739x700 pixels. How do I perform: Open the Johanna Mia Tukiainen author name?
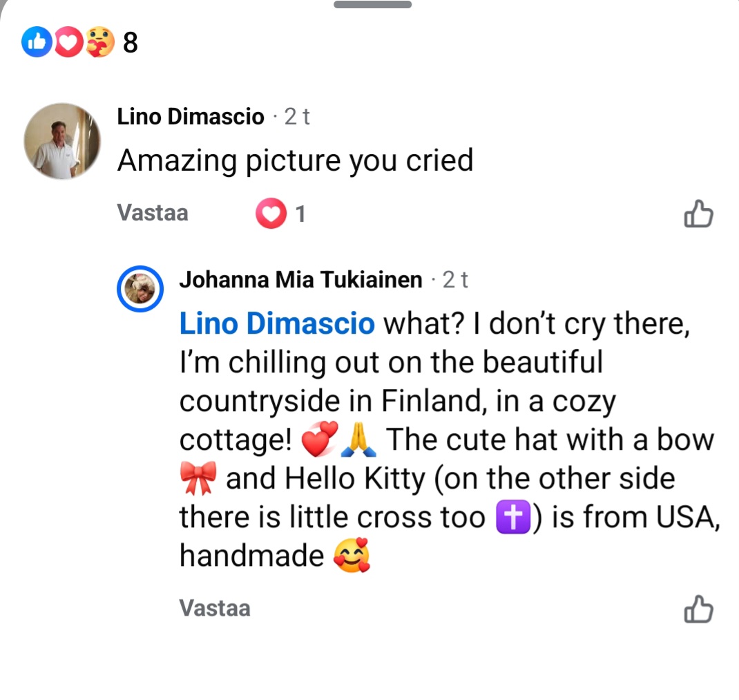pyautogui.click(x=300, y=280)
